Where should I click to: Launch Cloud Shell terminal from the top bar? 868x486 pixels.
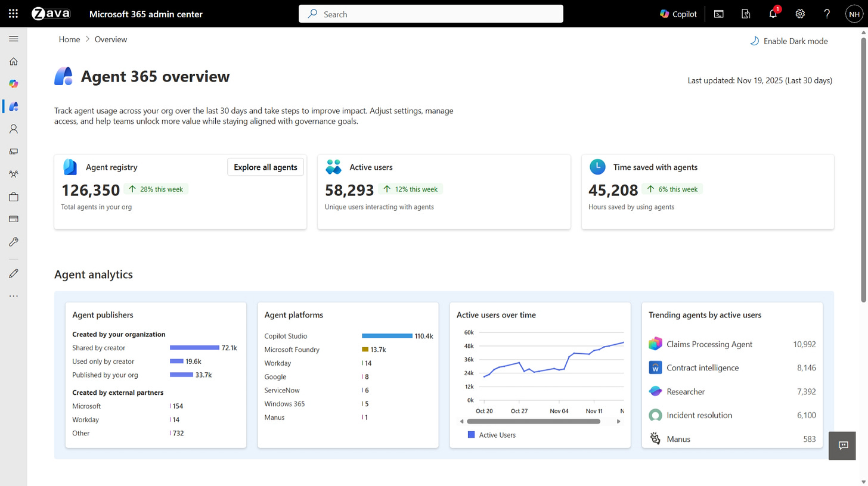(x=718, y=13)
